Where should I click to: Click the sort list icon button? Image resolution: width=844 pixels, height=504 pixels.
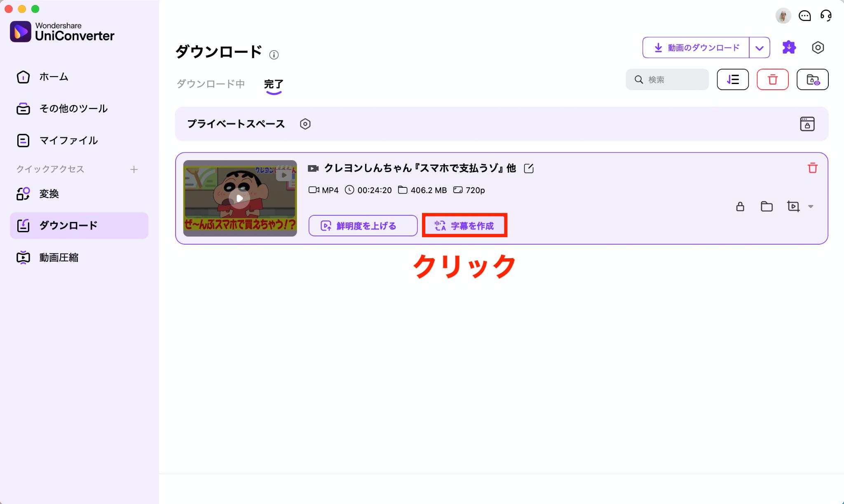point(733,79)
